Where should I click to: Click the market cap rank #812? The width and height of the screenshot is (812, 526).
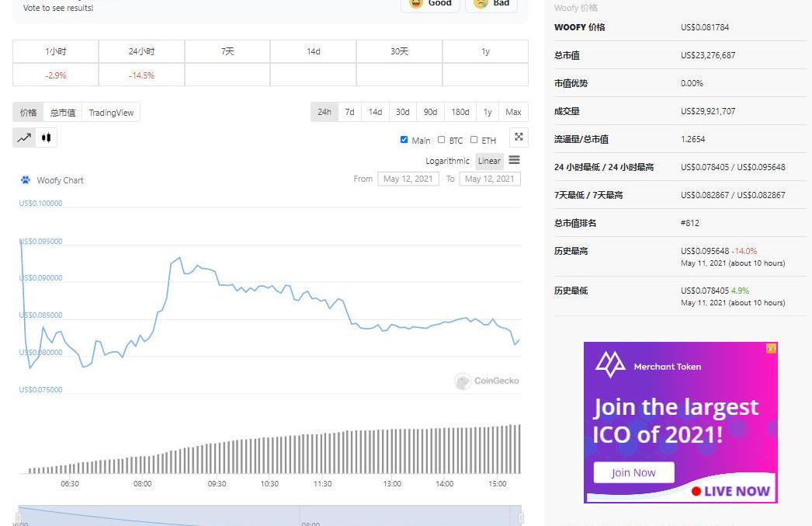pos(690,223)
